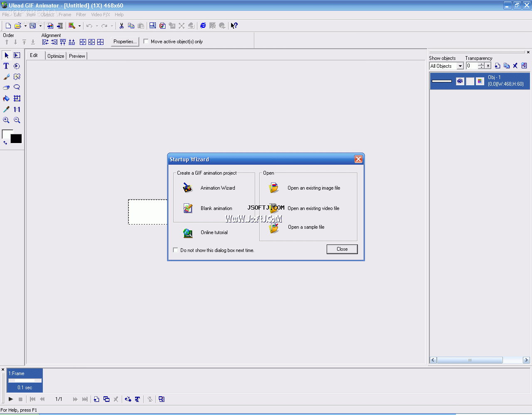Toggle Move active object(s) only checkbox
Viewport: 532px width, 415px height.
(146, 41)
